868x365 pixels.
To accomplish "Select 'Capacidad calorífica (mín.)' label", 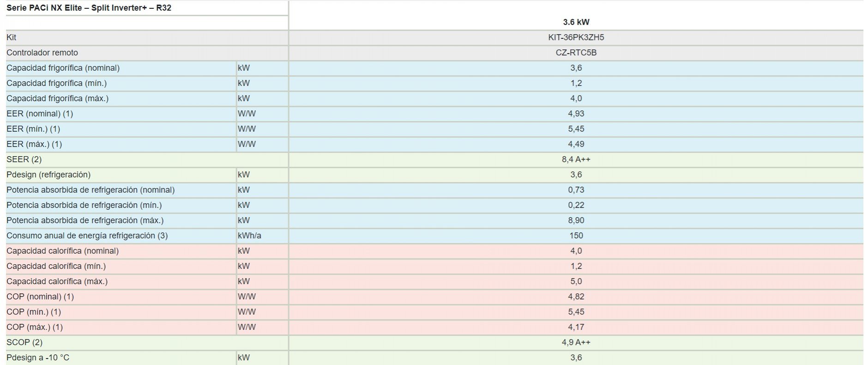I will (x=56, y=266).
